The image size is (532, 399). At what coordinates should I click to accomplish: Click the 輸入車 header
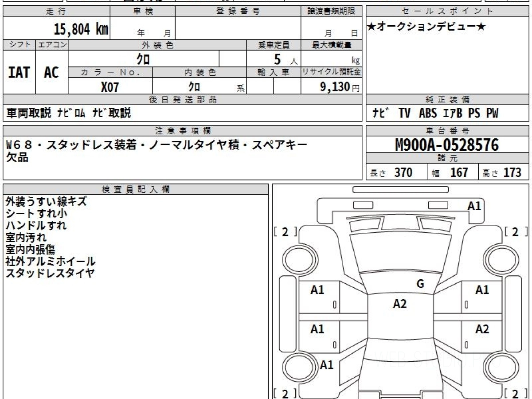click(274, 72)
